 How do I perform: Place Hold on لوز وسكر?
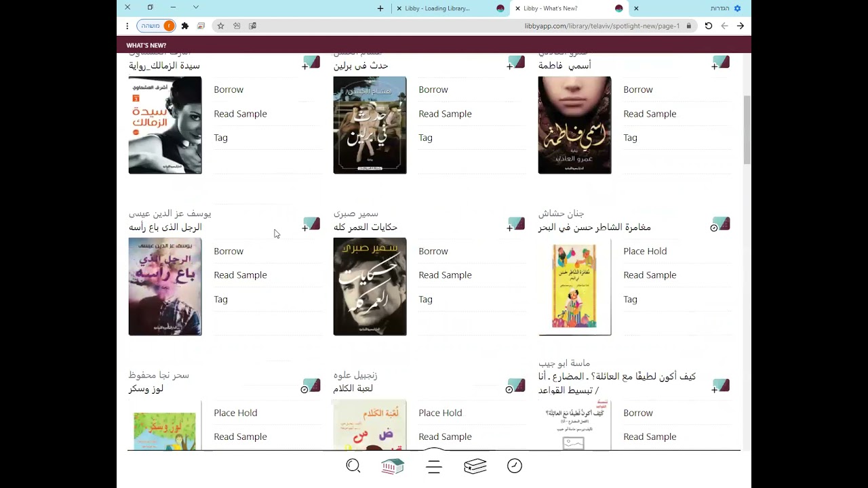[x=235, y=413]
